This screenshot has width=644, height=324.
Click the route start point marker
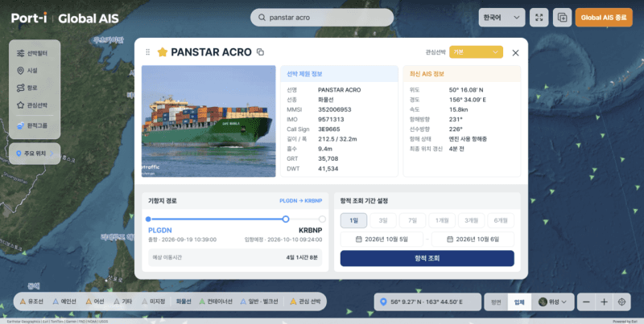click(x=148, y=219)
